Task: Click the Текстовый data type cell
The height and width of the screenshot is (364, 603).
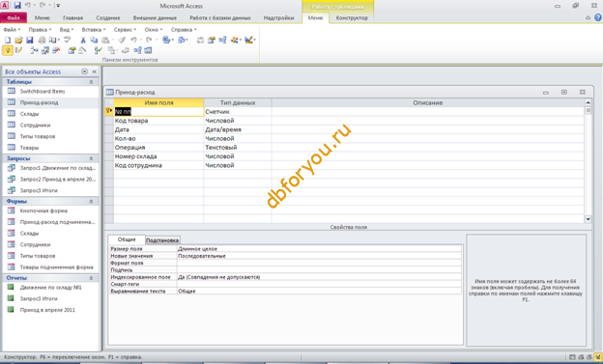Action: pyautogui.click(x=238, y=147)
